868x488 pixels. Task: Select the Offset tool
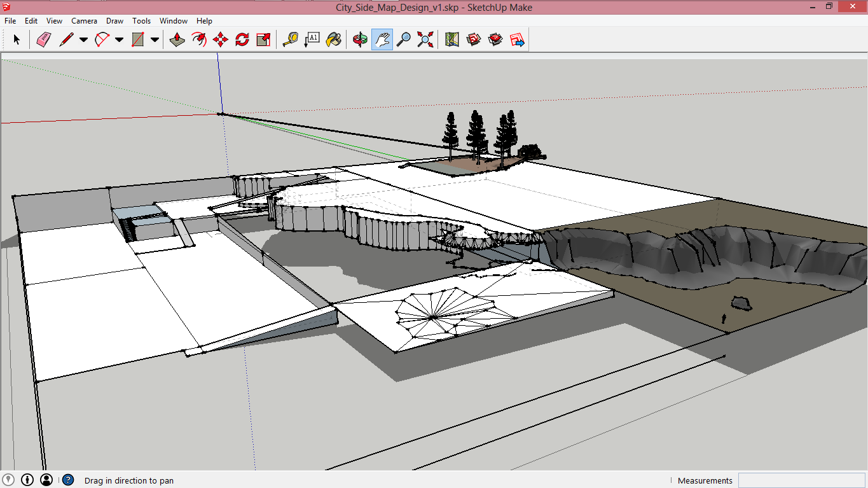pyautogui.click(x=199, y=40)
